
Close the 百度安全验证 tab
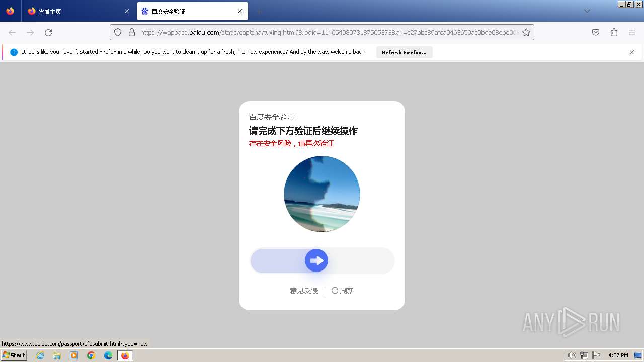pos(240,11)
